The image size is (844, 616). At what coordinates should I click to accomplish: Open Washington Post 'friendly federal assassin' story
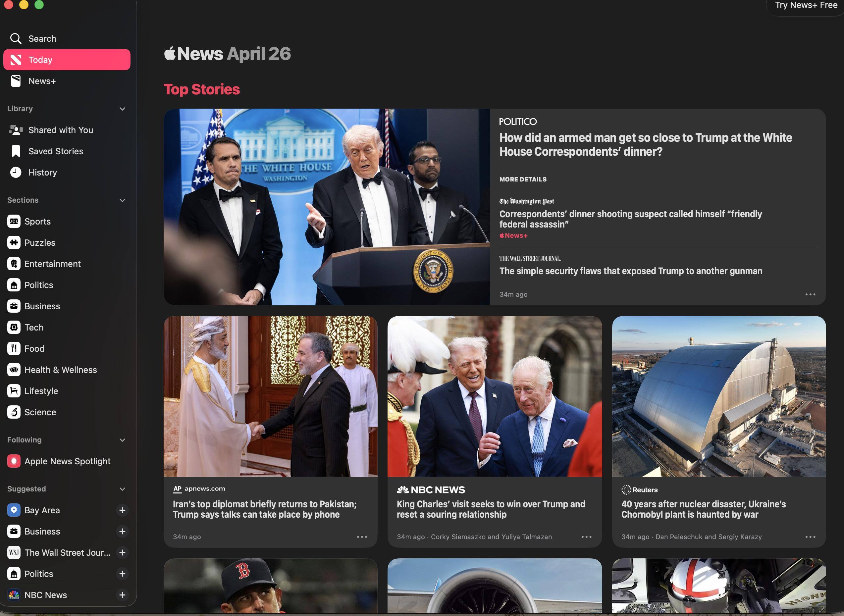tap(631, 219)
